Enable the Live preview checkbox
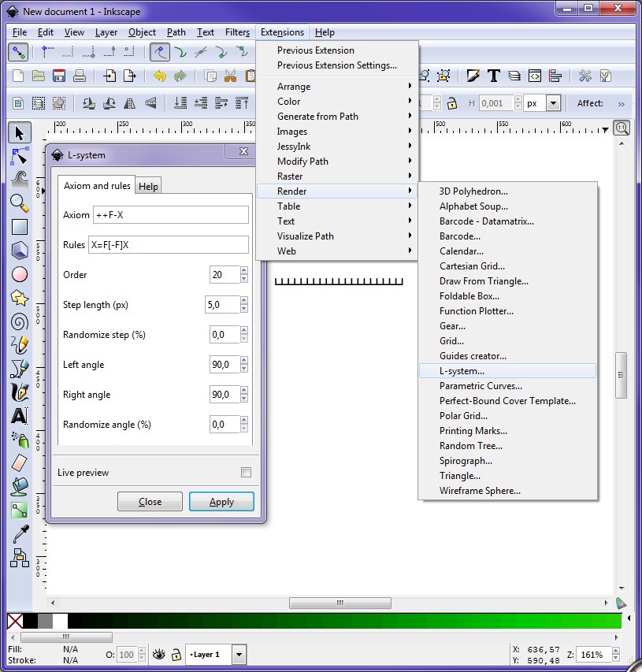Viewport: 642px width, 672px height. [246, 472]
